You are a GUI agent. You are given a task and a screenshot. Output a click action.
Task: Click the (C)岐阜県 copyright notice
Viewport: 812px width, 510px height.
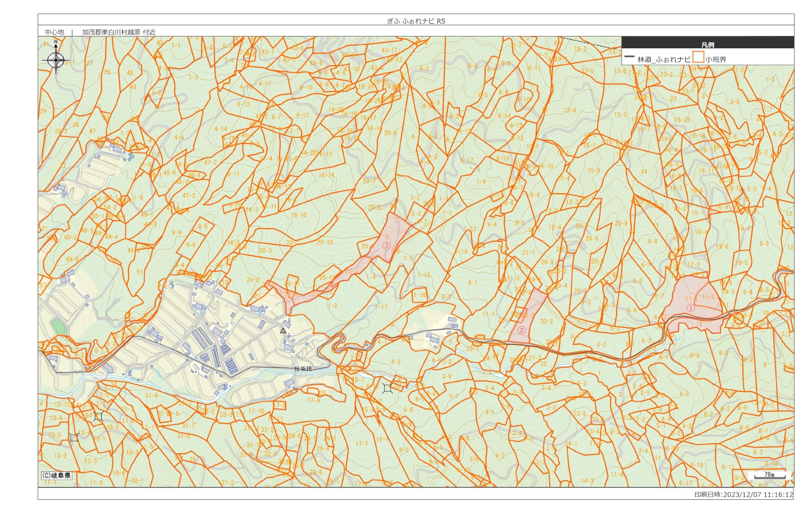point(57,475)
